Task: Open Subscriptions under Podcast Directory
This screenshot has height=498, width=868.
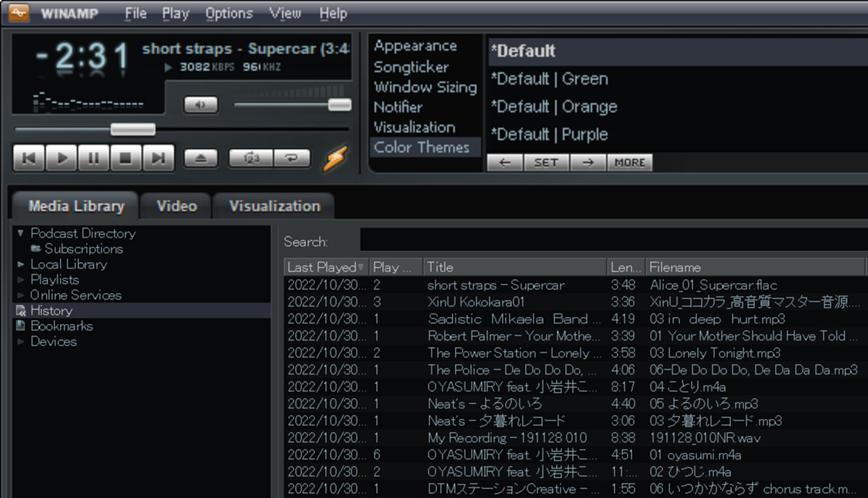Action: point(83,248)
